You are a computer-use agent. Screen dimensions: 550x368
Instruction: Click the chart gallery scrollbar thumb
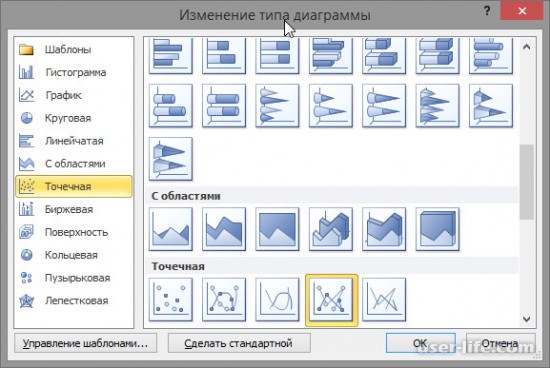(x=526, y=182)
